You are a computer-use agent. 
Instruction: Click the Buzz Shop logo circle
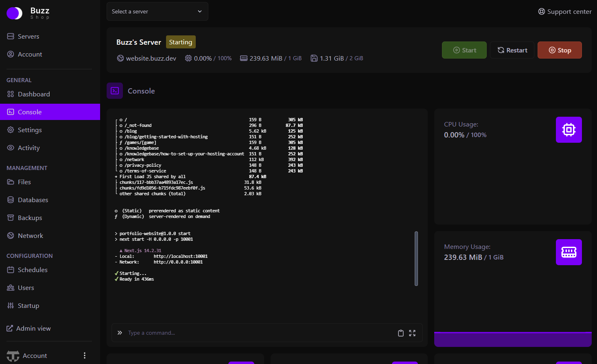point(14,13)
